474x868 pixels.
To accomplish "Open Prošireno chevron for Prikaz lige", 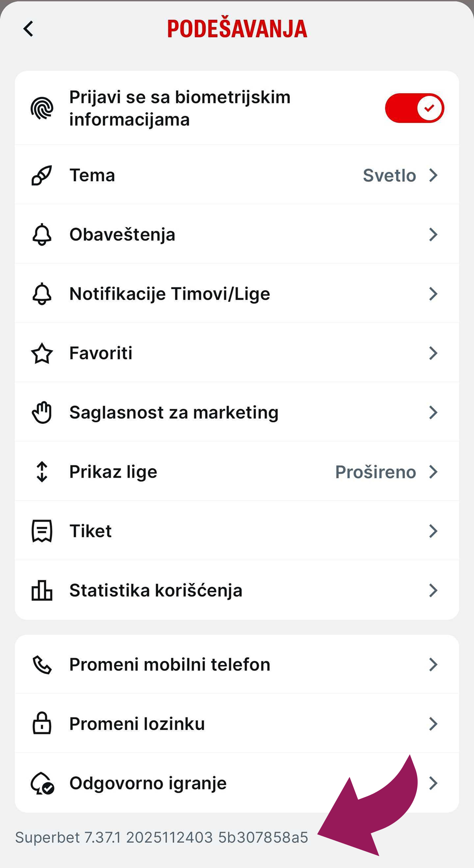I will [433, 472].
